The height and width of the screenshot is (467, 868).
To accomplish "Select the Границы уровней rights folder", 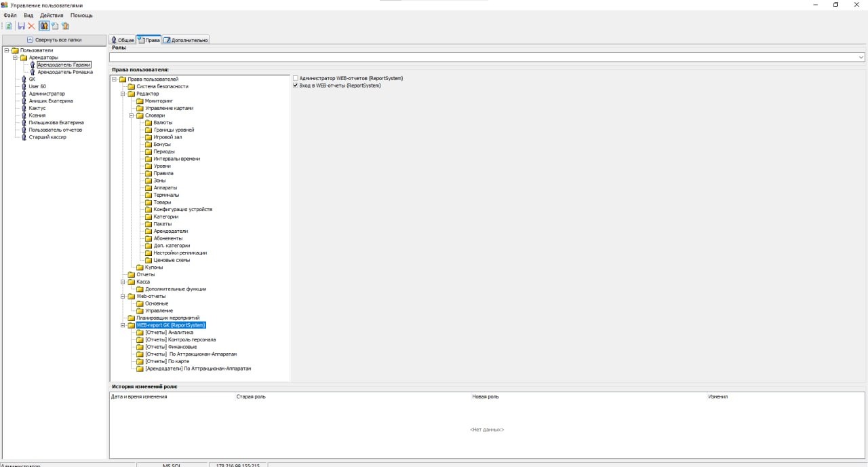I will click(x=174, y=130).
